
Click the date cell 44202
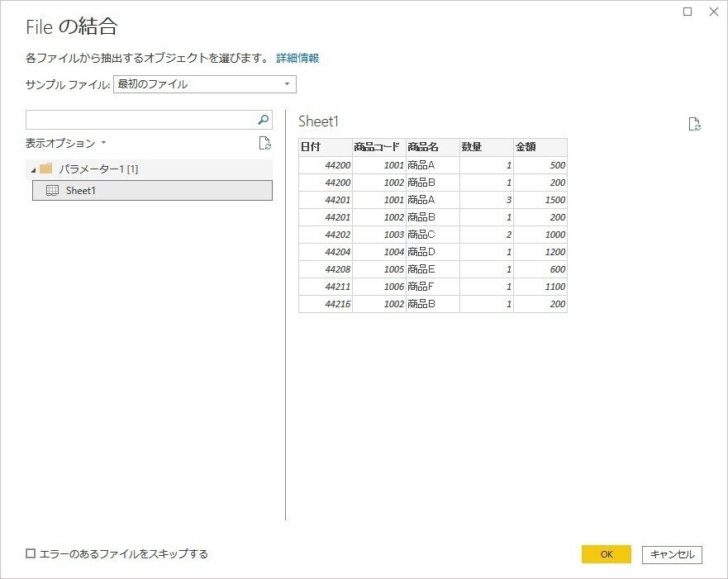click(x=326, y=235)
